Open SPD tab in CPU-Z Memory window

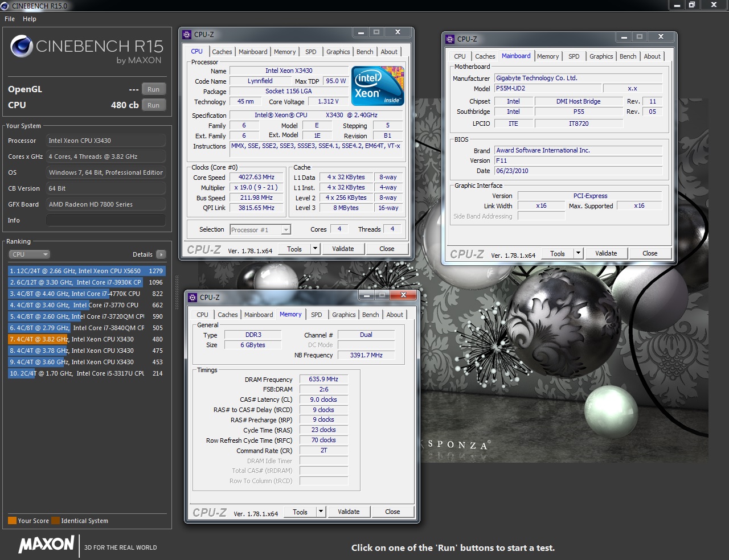click(x=317, y=315)
